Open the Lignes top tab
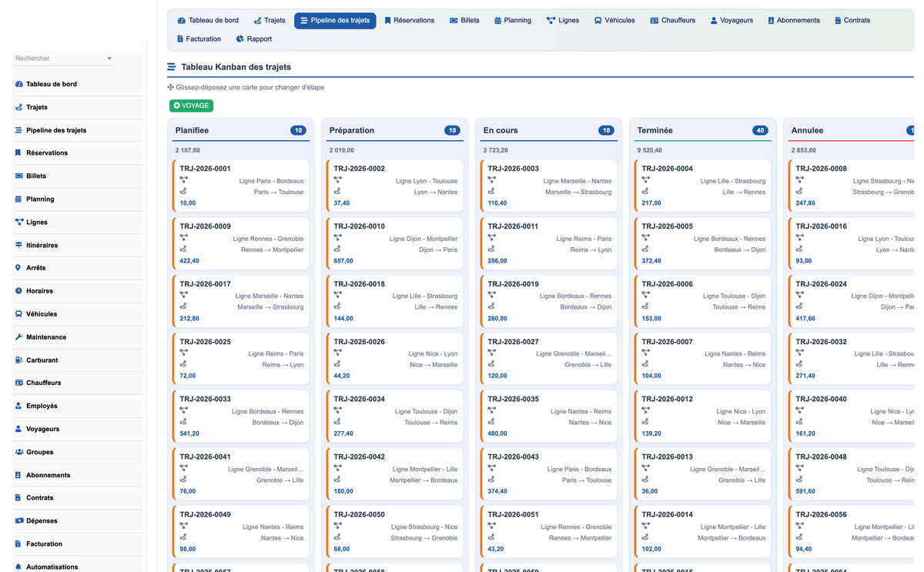Image resolution: width=924 pixels, height=572 pixels. (x=563, y=21)
